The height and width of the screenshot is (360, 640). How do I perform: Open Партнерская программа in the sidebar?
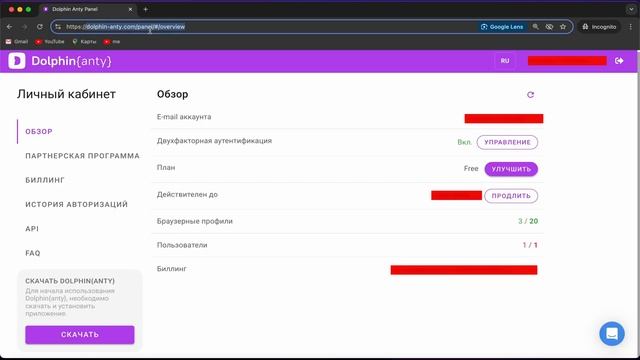point(82,156)
